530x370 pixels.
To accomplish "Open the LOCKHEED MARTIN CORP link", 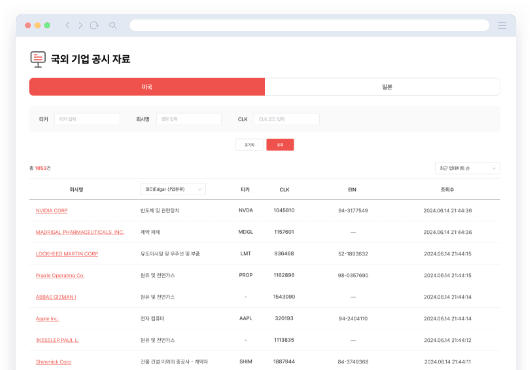I will 67,254.
